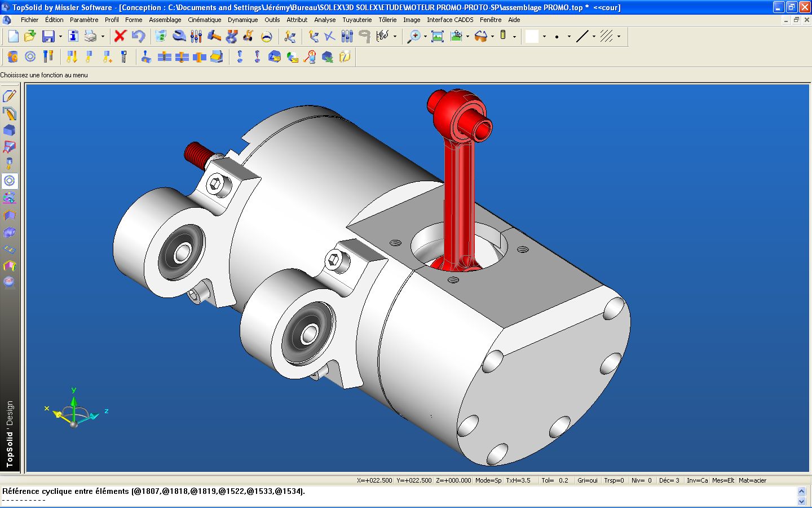This screenshot has height=508, width=812.
Task: Click the Save floppy disk icon
Action: [x=48, y=36]
